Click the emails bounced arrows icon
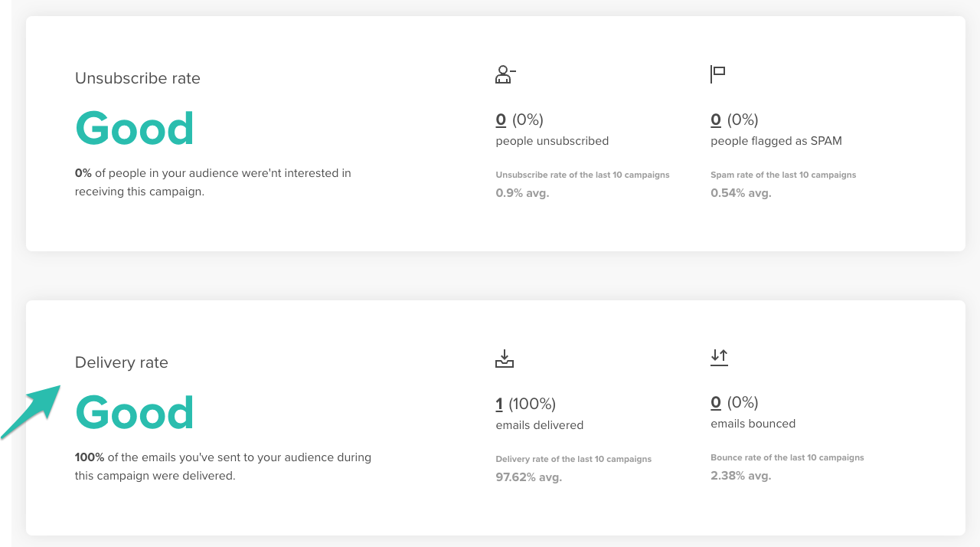Viewport: 980px width, 547px height. pos(719,357)
